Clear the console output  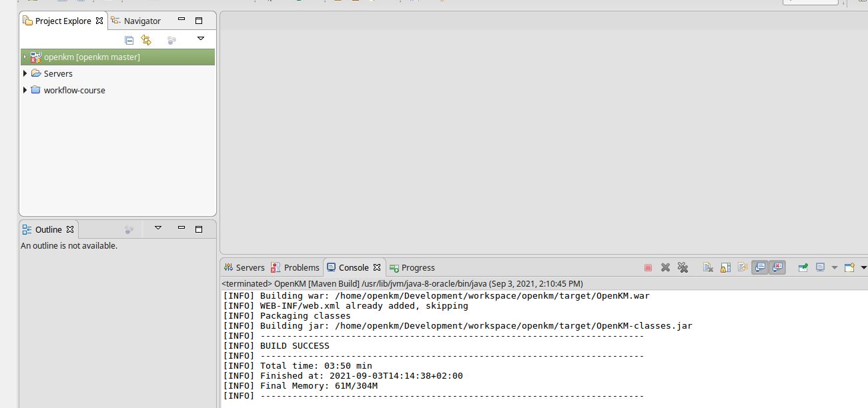click(x=708, y=267)
